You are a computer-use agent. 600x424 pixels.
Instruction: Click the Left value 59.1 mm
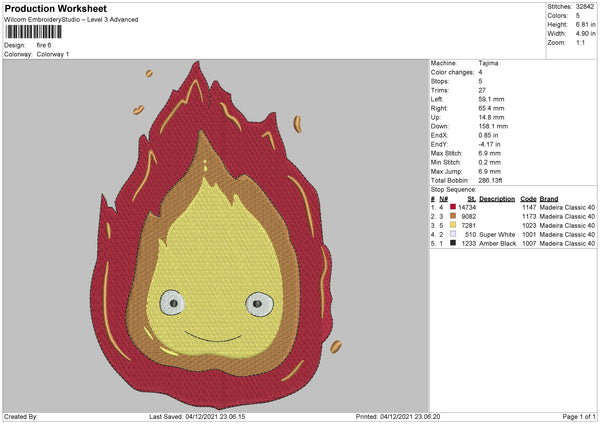491,99
